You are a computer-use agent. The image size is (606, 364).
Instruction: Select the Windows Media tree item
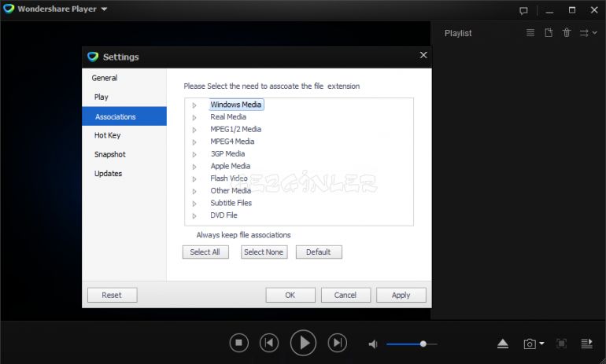tap(236, 105)
